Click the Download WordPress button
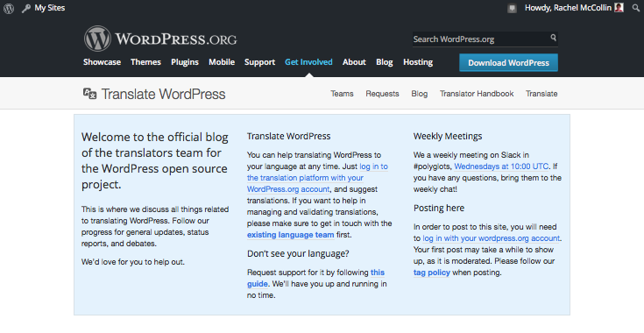The image size is (644, 333). point(508,63)
